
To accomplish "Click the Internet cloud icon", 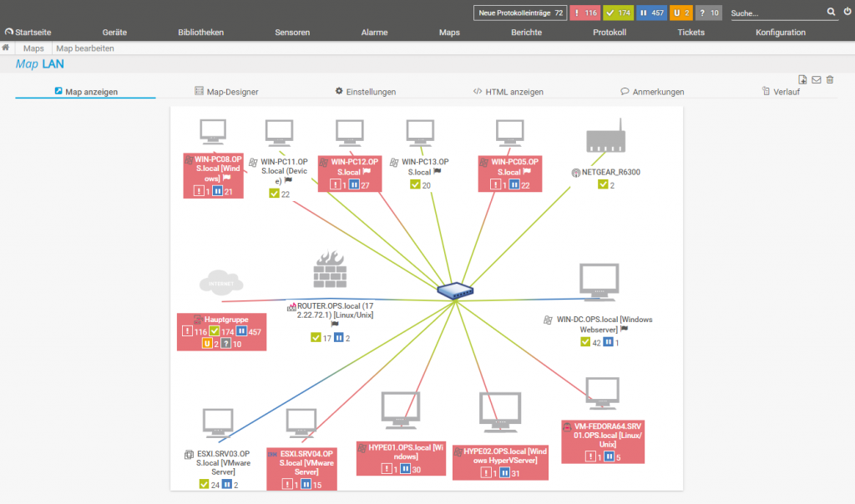I will 220,284.
